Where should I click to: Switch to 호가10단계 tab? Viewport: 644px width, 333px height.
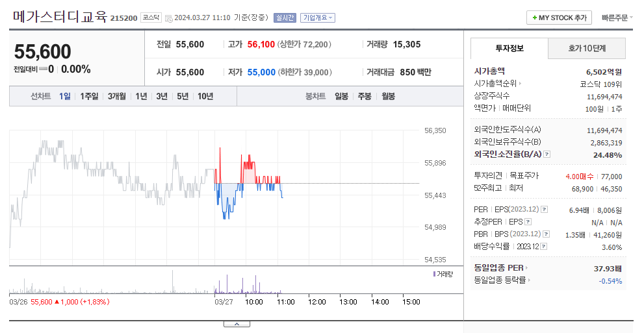point(587,49)
